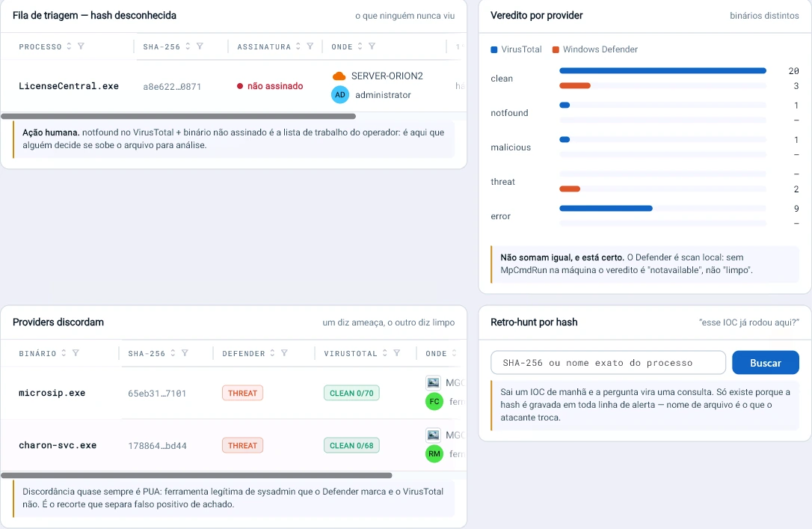Click host icon in charon-svc.exe row
The height and width of the screenshot is (529, 812).
pos(434,435)
